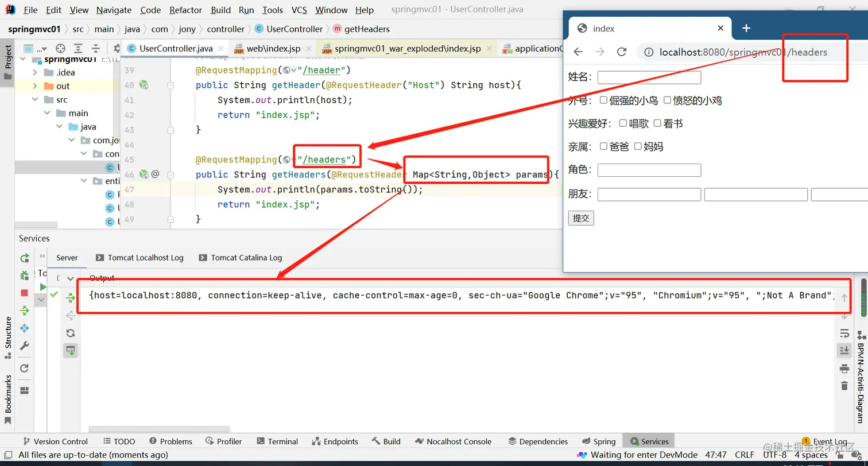
Task: Click the wrench icon in Services toolbar
Action: pos(24,345)
